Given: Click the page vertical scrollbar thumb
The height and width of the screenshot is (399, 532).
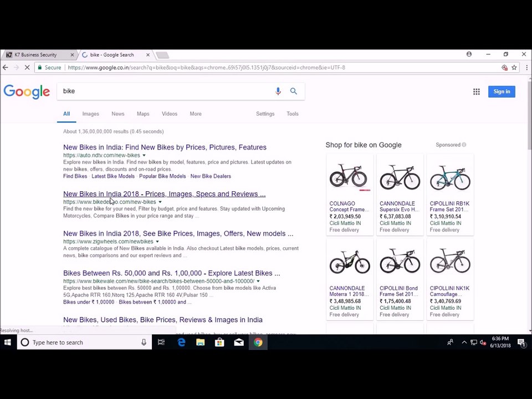Looking at the screenshot, I should (529, 115).
